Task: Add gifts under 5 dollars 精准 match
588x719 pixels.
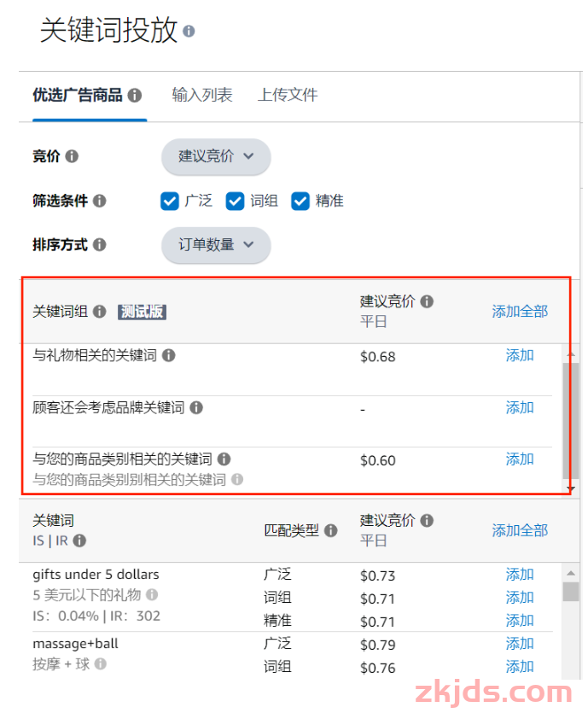Action: coord(520,621)
